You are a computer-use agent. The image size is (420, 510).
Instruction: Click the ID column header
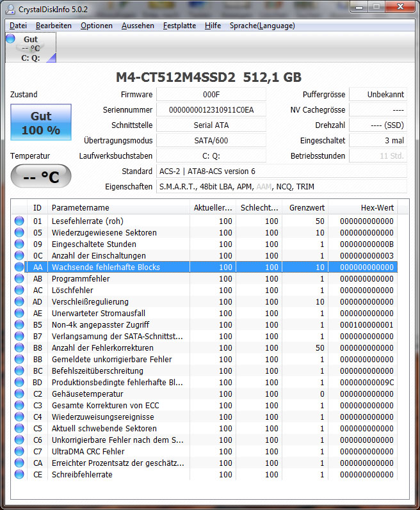click(37, 207)
